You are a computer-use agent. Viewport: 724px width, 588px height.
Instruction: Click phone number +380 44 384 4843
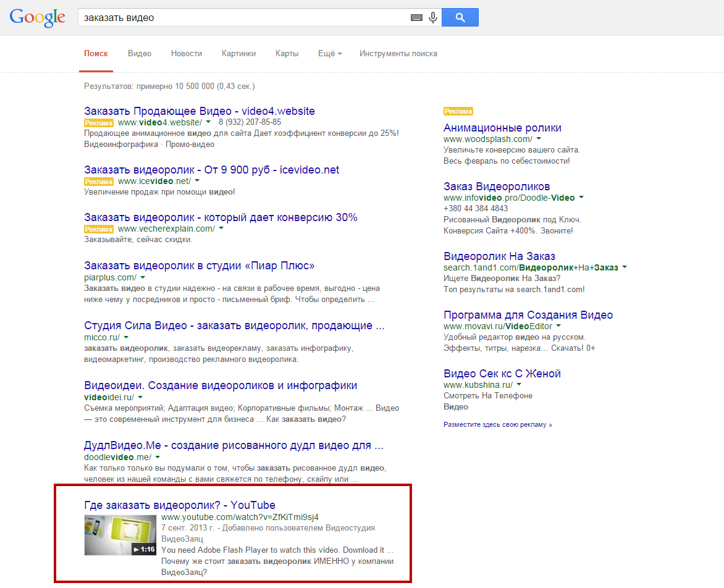[476, 208]
